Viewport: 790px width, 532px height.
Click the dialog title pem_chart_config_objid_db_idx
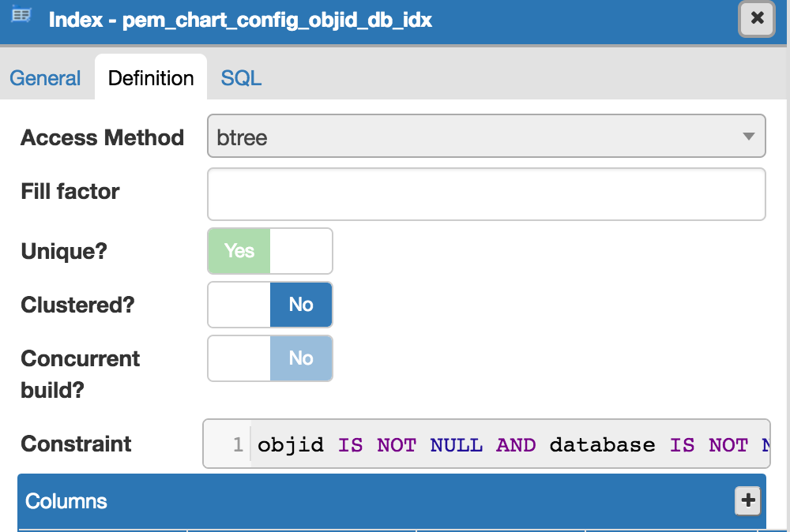click(240, 19)
